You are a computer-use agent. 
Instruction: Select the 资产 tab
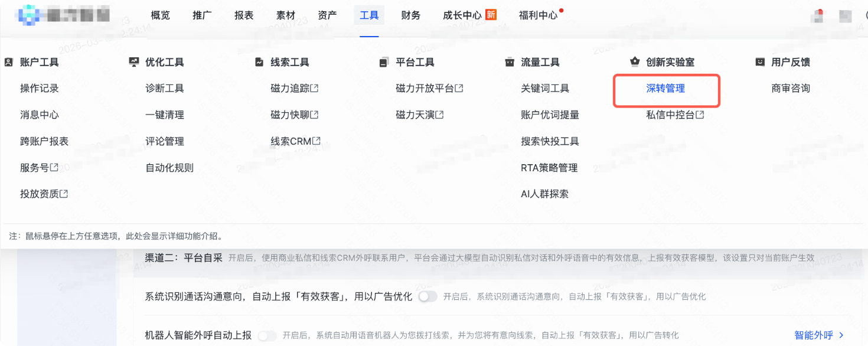[x=327, y=15]
